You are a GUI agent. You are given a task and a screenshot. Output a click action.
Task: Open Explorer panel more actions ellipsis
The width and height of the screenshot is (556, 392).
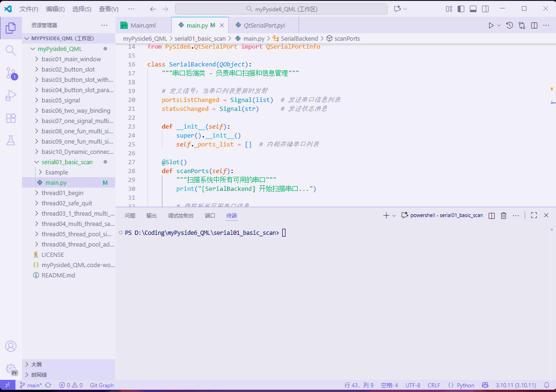coord(104,25)
